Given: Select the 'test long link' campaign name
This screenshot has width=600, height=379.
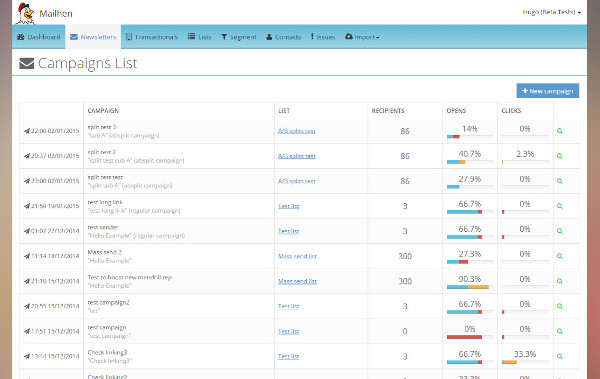Looking at the screenshot, I should click(x=105, y=202).
